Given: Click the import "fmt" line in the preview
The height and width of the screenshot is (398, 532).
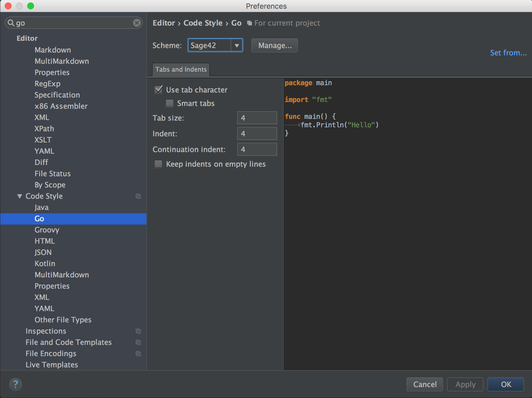Looking at the screenshot, I should (x=308, y=100).
